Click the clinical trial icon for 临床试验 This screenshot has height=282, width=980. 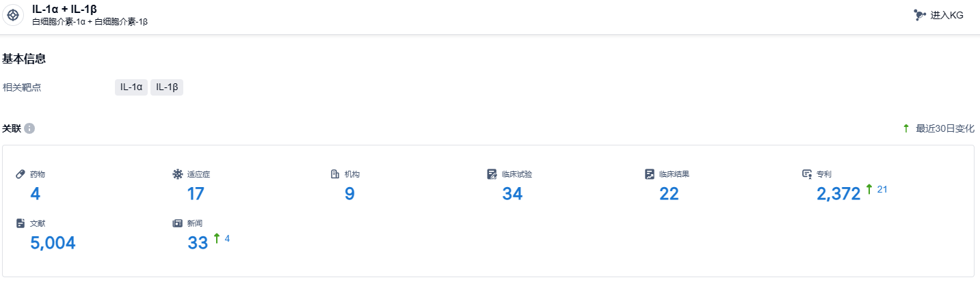click(492, 174)
